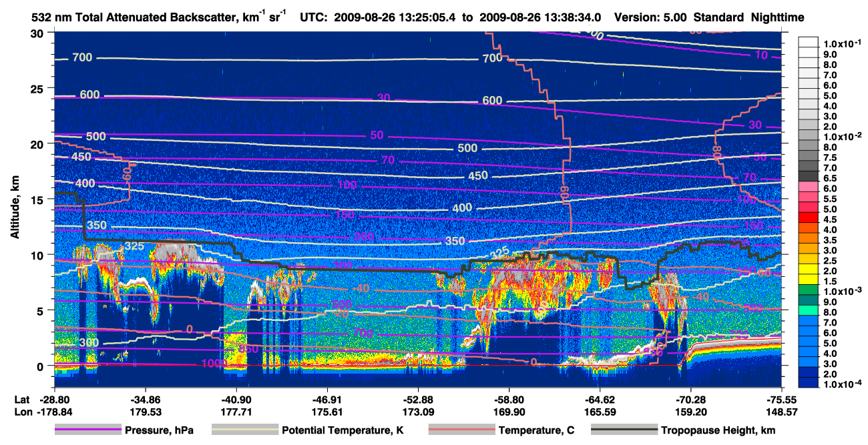Click latitude value '-40.90'

coord(236,398)
